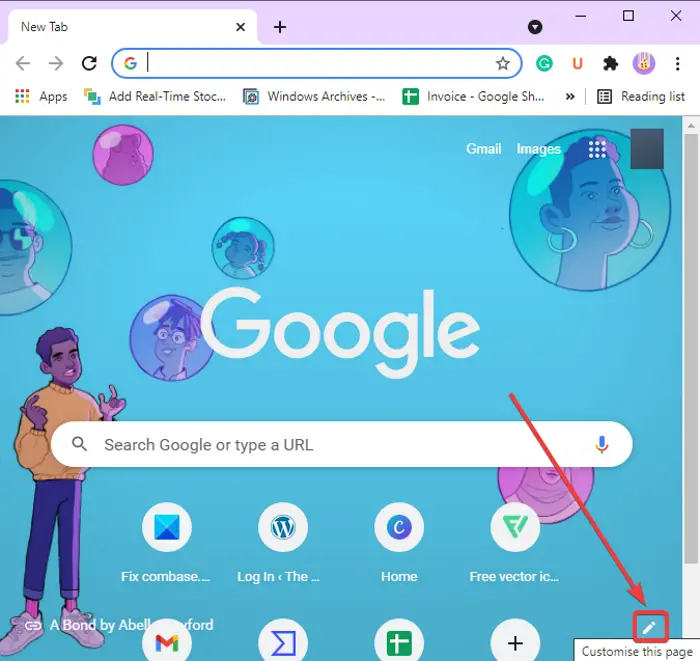Click the browser back arrow
700x661 pixels.
point(23,63)
